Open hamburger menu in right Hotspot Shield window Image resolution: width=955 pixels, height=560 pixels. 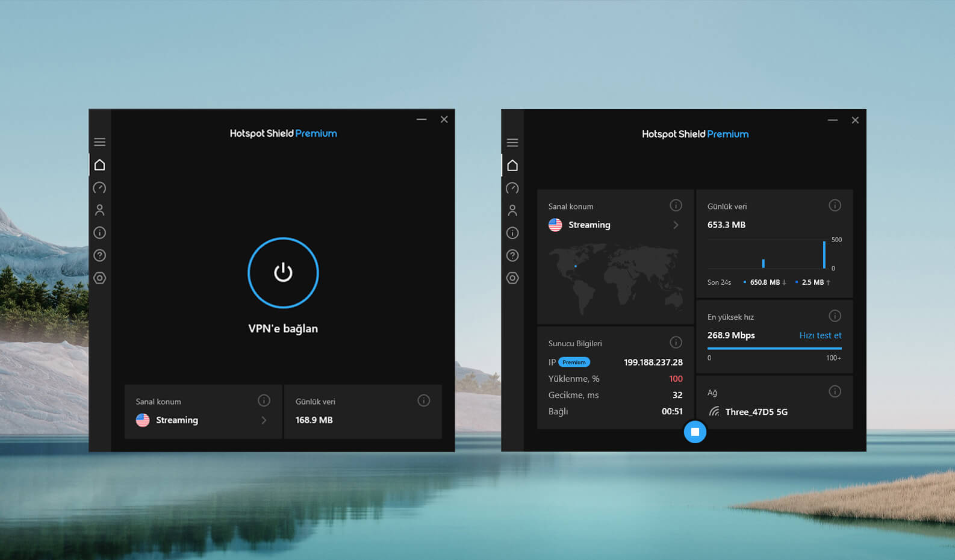tap(512, 143)
